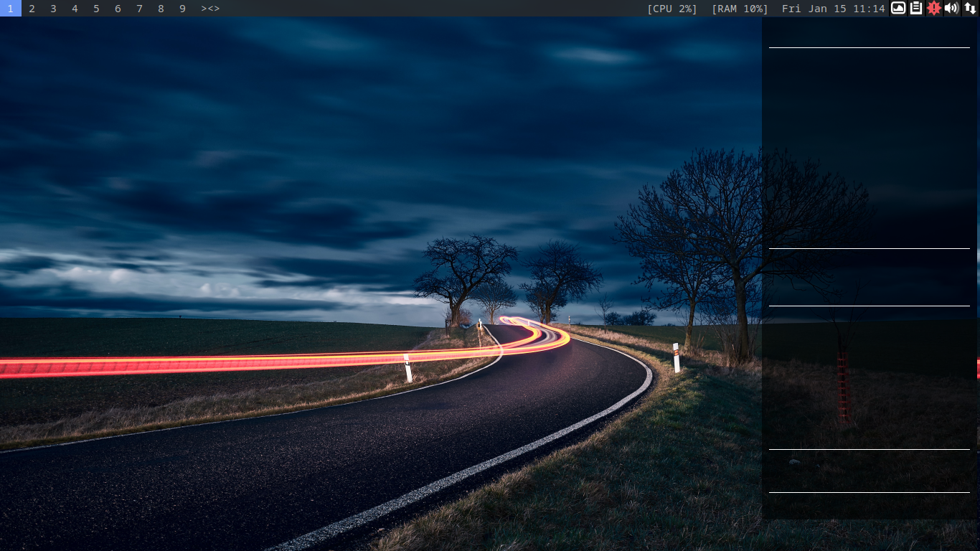Switch to workspace 6
The image size is (980, 551).
click(118, 9)
